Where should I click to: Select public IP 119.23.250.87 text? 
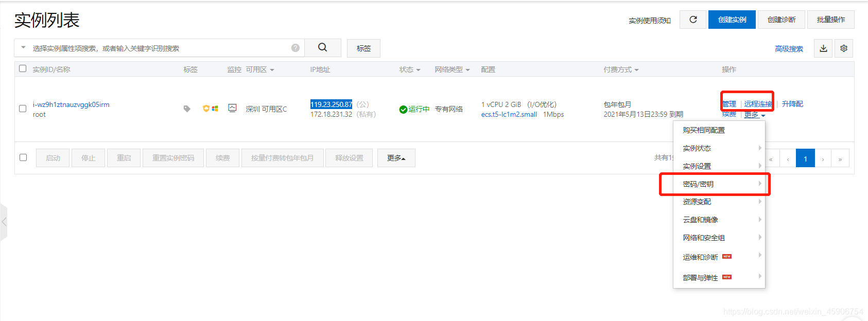(332, 104)
